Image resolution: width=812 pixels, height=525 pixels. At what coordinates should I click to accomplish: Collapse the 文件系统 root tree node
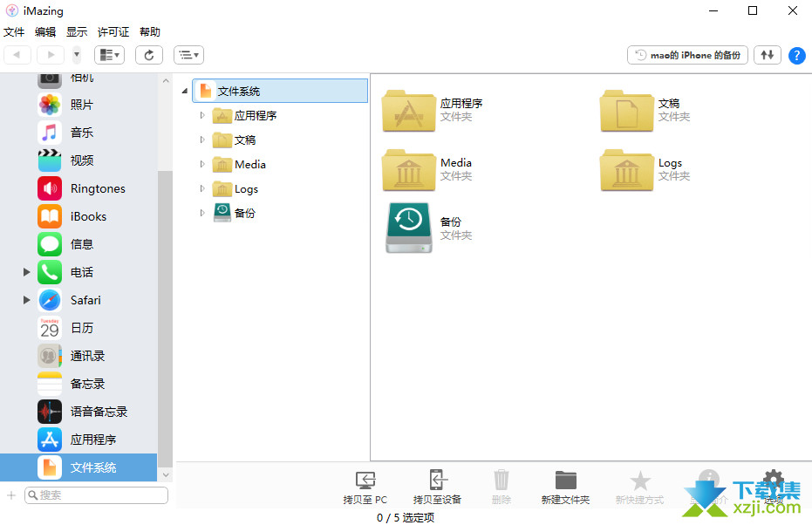point(185,91)
